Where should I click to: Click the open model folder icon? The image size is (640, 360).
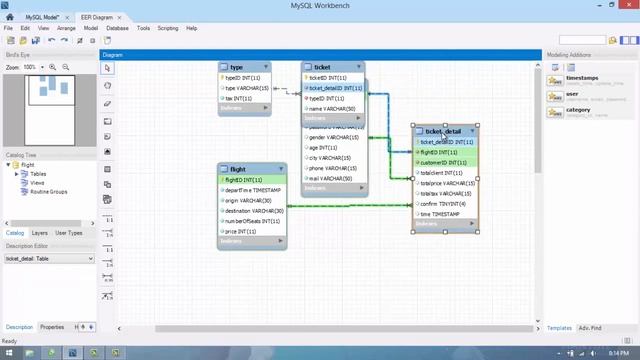(23, 40)
